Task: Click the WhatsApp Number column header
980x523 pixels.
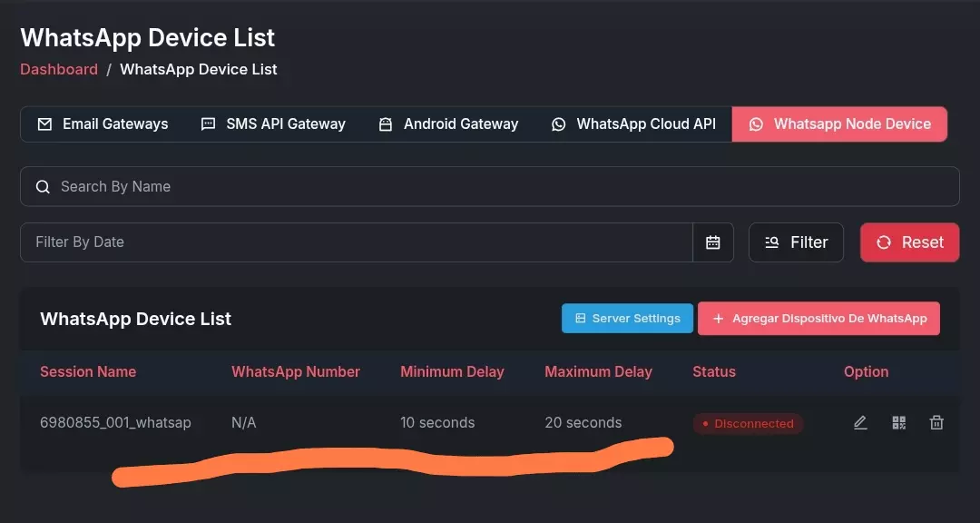Action: pos(296,371)
